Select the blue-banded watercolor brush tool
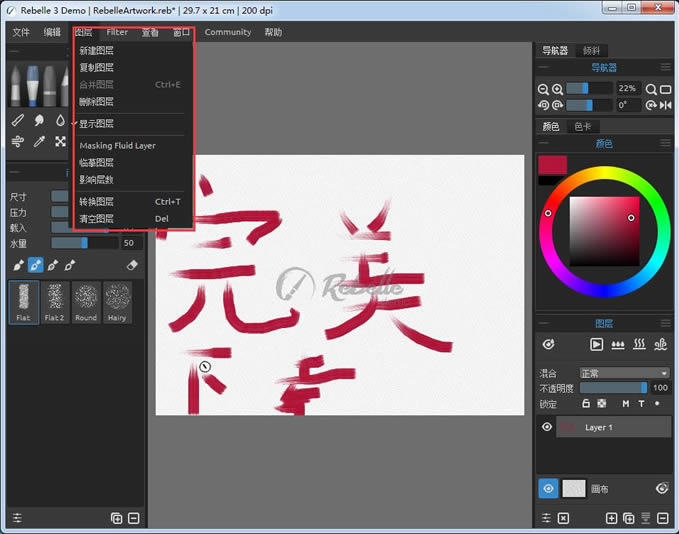This screenshot has width=679, height=534. [32, 85]
